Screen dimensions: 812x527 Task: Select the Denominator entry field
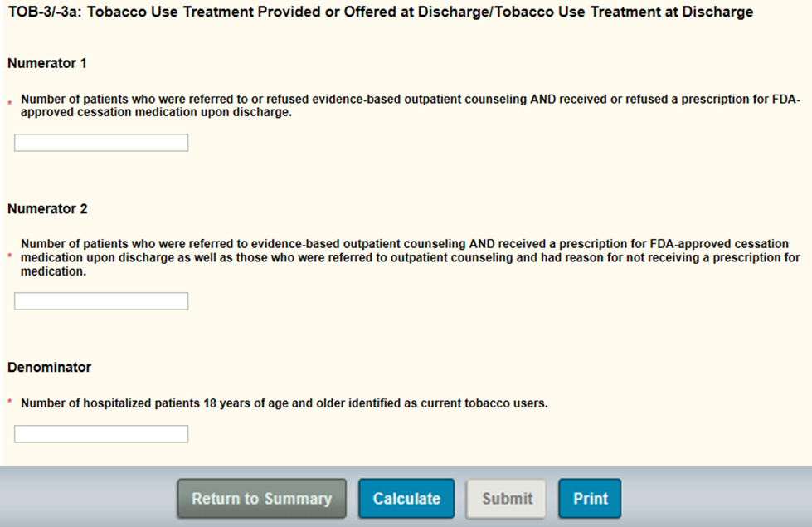(101, 434)
